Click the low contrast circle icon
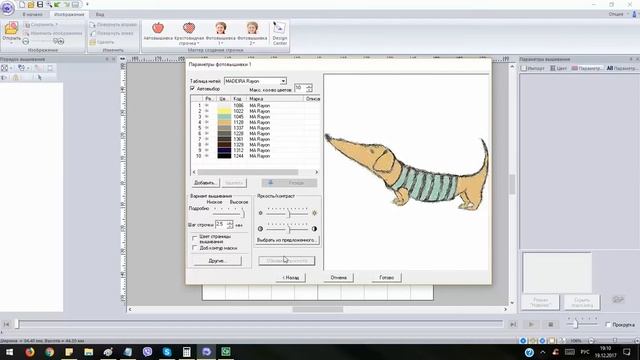 point(260,229)
